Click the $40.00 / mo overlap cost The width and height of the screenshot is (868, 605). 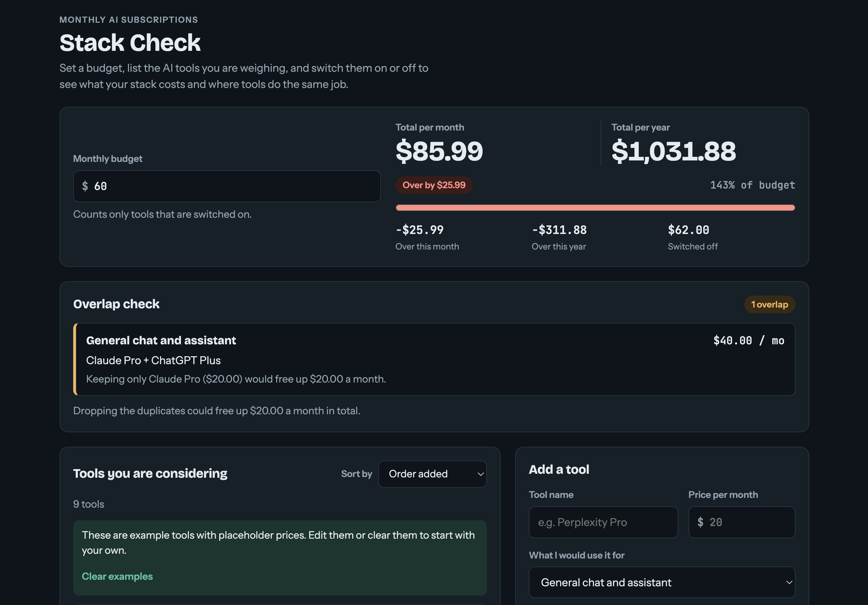coord(749,341)
